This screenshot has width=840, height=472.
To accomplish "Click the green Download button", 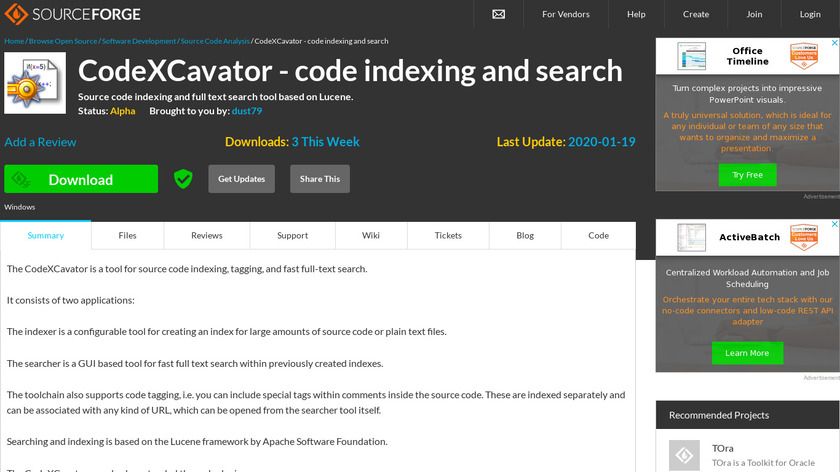I will tap(81, 179).
